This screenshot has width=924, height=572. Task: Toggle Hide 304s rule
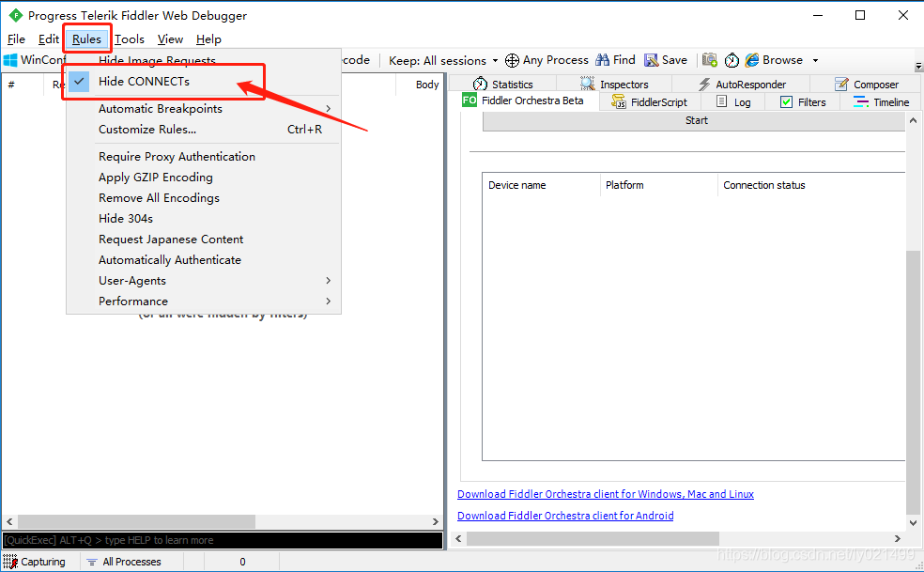(x=204, y=218)
